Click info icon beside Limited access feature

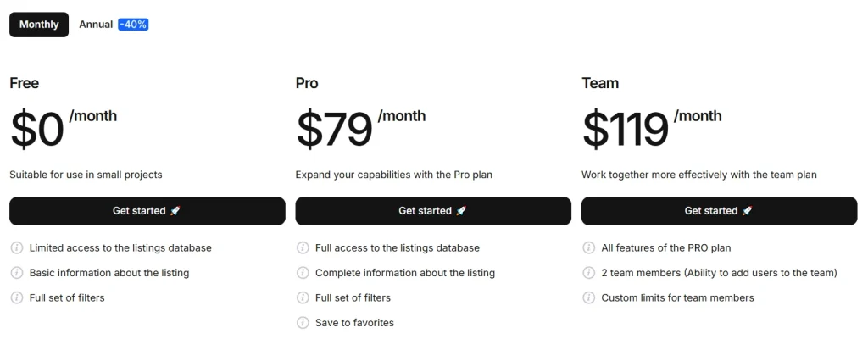[16, 248]
